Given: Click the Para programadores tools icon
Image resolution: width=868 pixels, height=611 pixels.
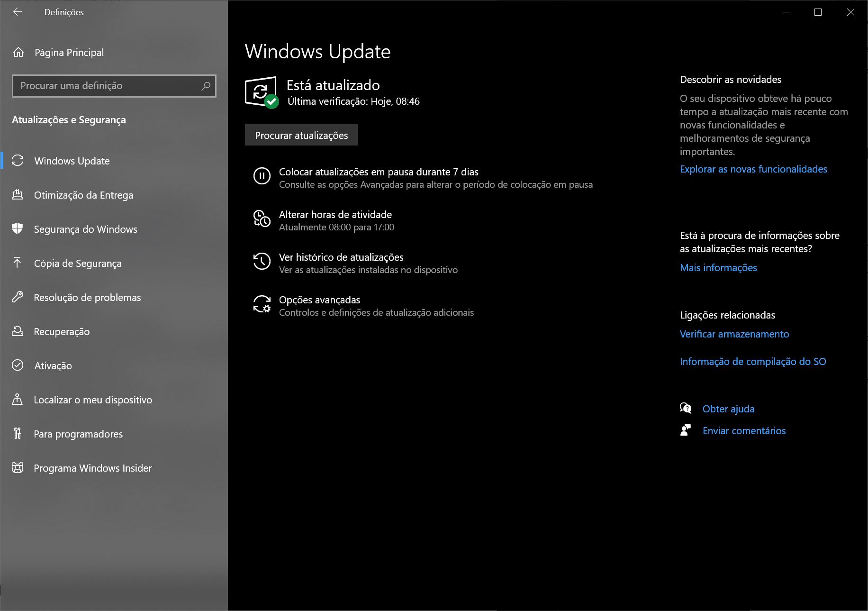Looking at the screenshot, I should [18, 434].
